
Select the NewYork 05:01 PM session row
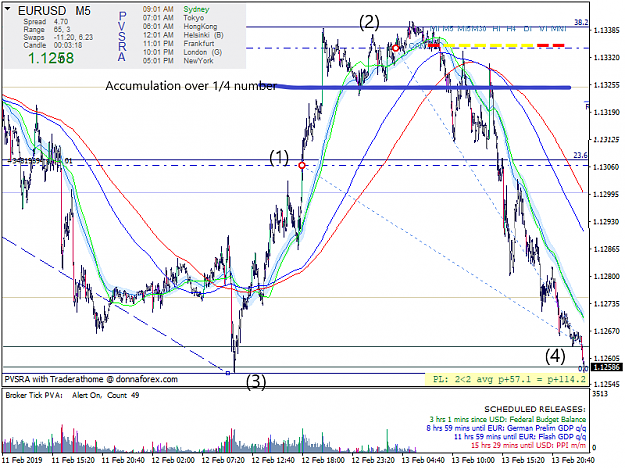click(x=178, y=61)
